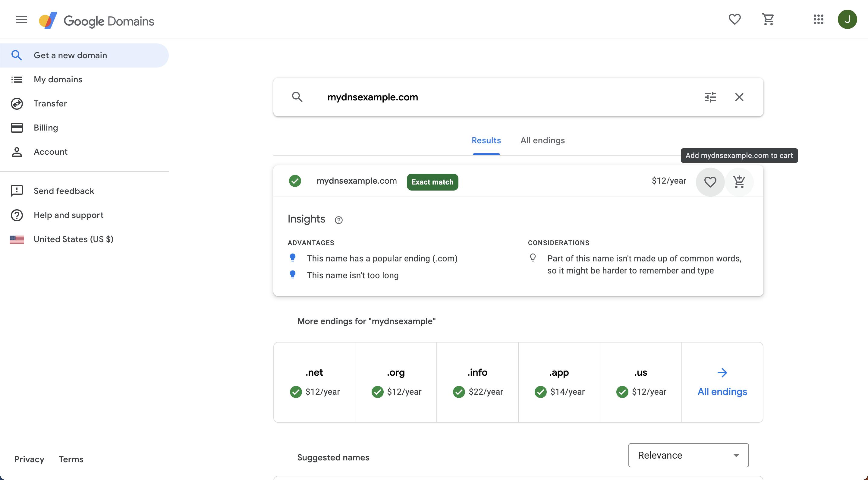Open the shopping cart in the top bar

click(768, 19)
